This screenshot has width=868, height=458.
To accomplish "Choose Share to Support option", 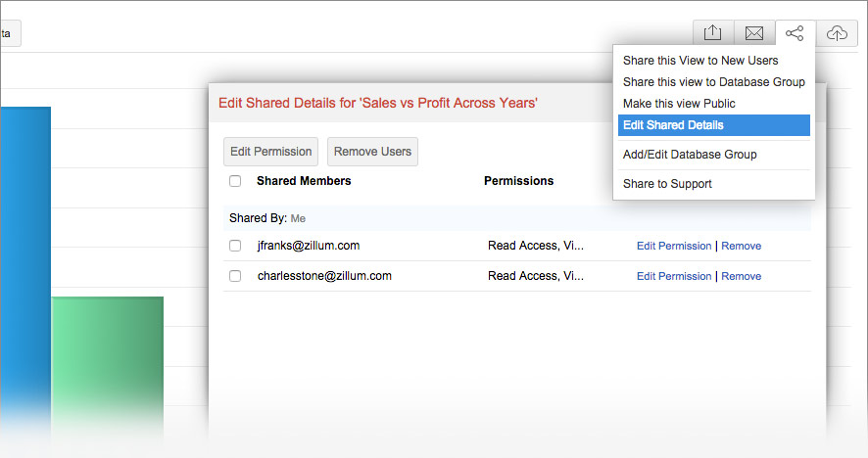I will click(667, 184).
